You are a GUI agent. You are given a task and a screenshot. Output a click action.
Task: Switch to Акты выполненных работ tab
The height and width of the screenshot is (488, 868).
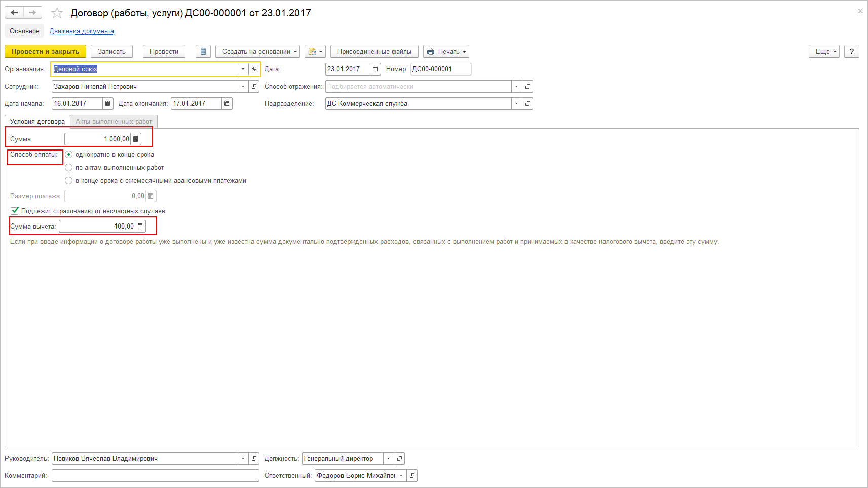tap(114, 122)
